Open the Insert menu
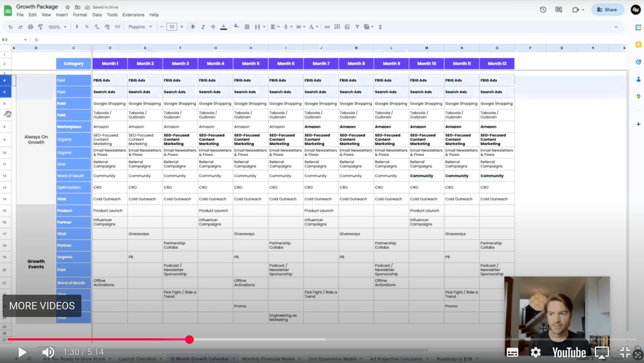 tap(62, 15)
